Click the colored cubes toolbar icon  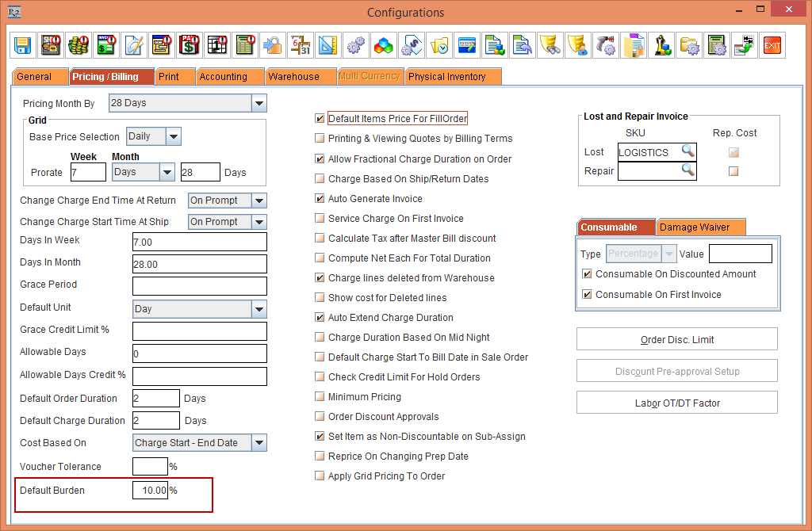point(383,45)
